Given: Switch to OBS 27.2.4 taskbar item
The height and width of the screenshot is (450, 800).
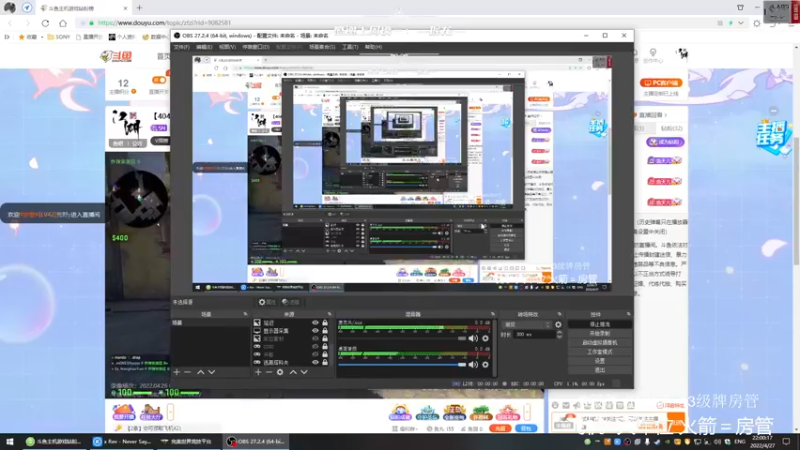Looking at the screenshot, I should point(255,441).
